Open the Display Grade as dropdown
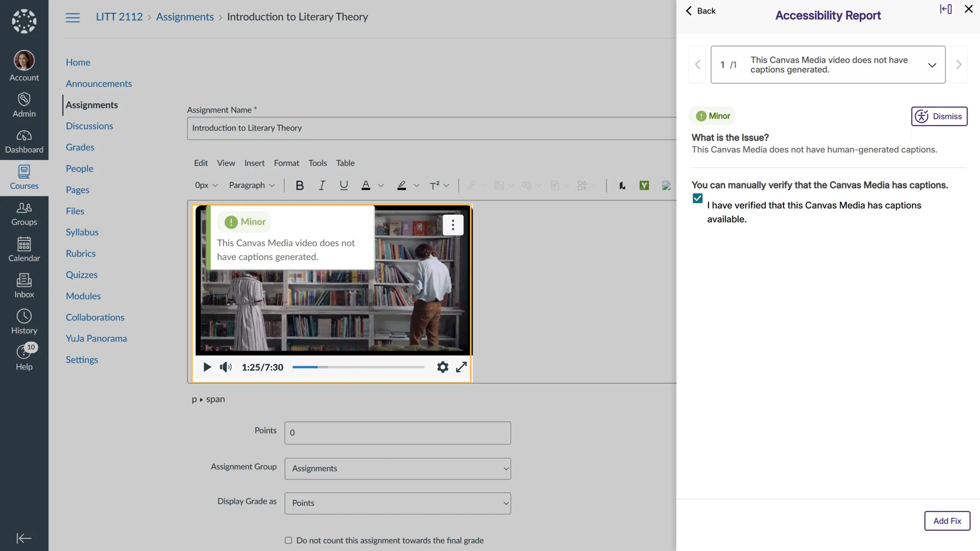Screen dimensions: 980x551 397,503
